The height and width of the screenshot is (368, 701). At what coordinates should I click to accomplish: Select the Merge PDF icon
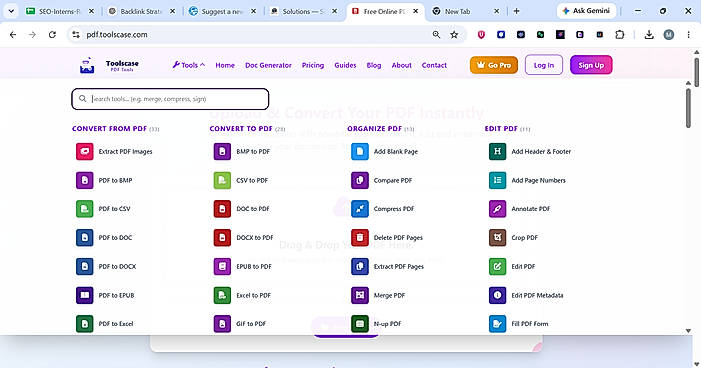click(x=360, y=295)
